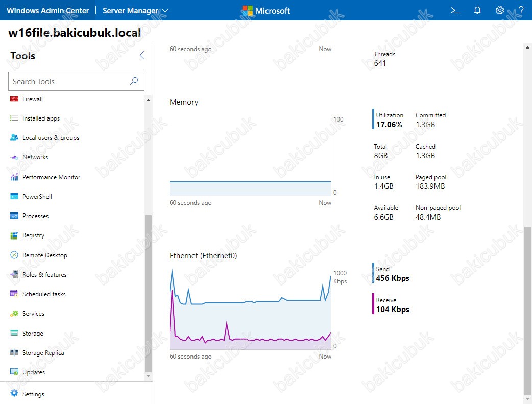Click the Updates tool icon
Image resolution: width=532 pixels, height=404 pixels.
14,372
